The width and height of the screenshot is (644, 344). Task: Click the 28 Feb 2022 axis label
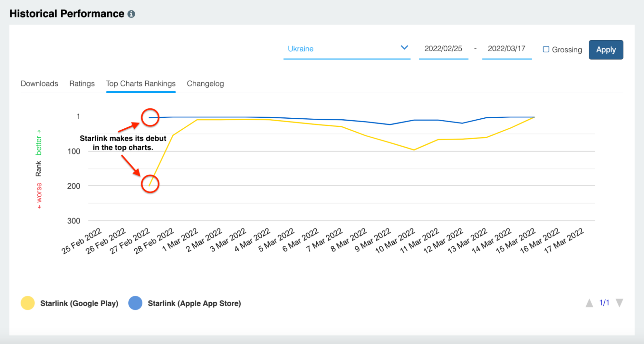point(154,241)
